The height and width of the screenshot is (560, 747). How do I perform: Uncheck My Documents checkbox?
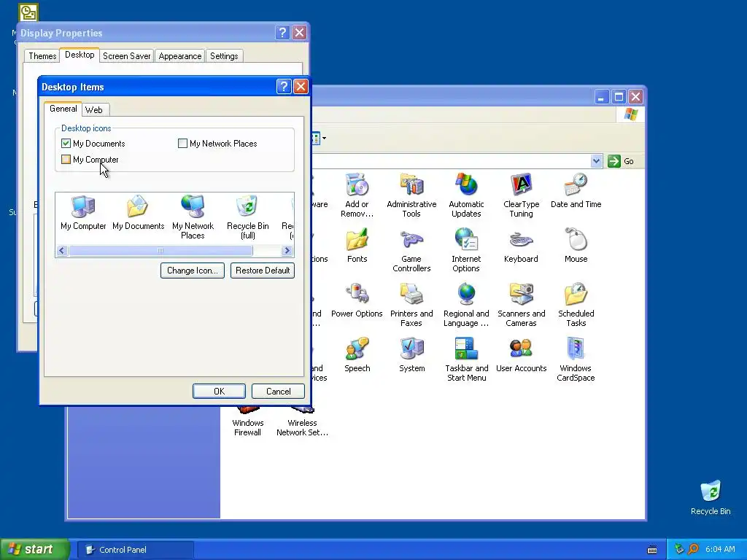point(66,144)
